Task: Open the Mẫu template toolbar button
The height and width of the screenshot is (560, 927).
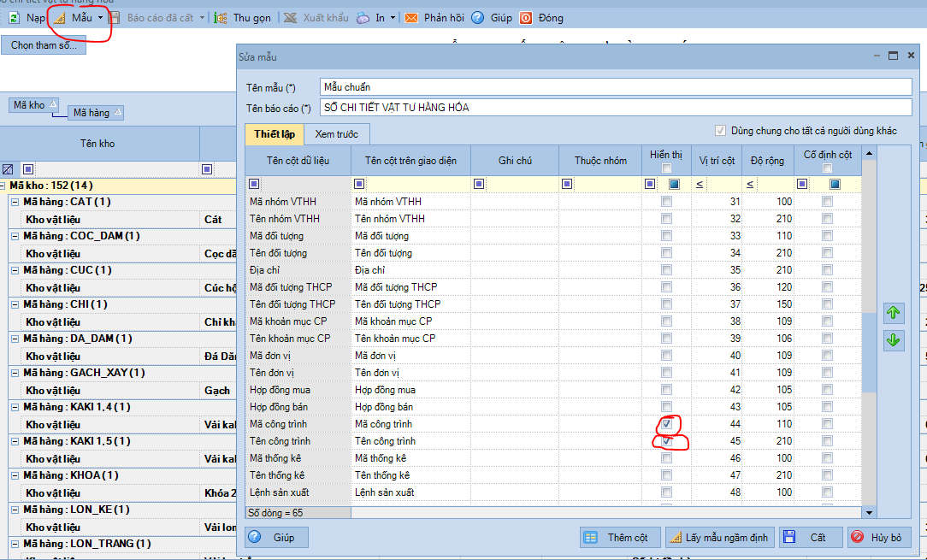Action: coord(75,18)
